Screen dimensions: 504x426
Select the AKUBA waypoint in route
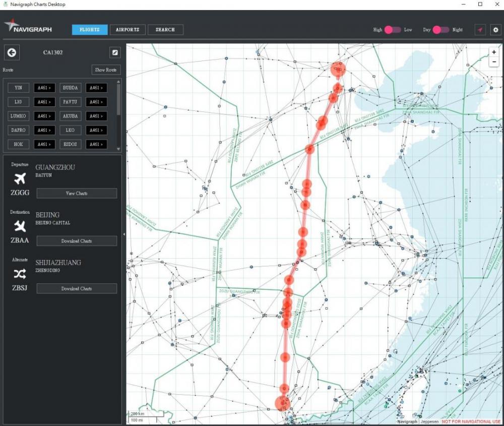point(70,116)
